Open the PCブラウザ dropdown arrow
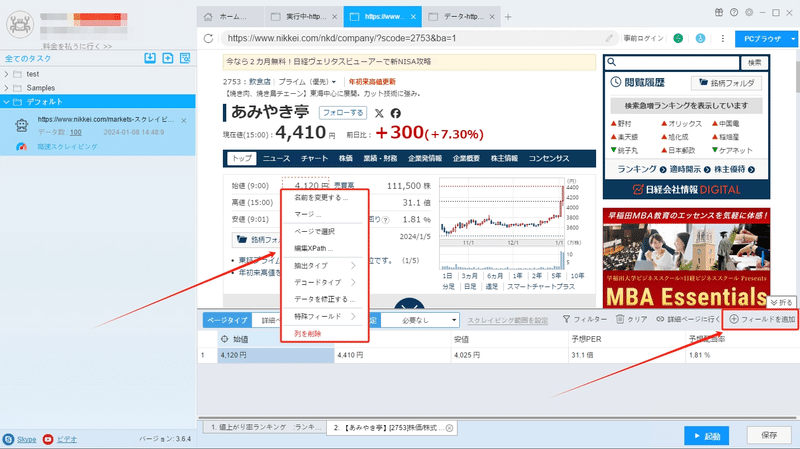The height and width of the screenshot is (449, 800). pos(792,38)
